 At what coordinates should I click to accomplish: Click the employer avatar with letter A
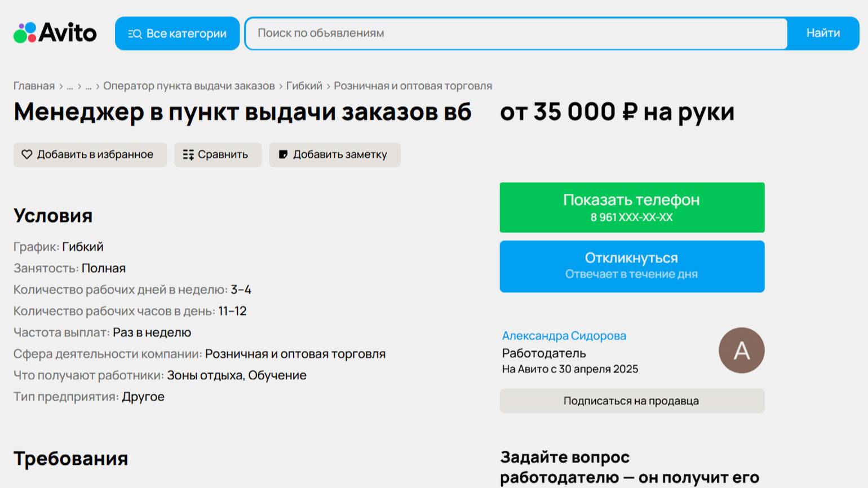click(x=742, y=351)
